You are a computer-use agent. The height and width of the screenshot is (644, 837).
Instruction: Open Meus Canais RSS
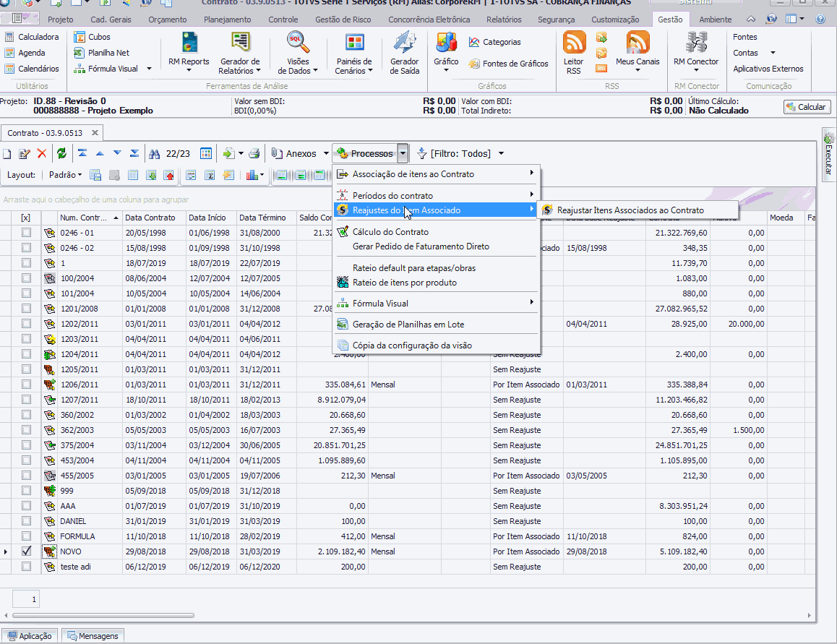[x=638, y=52]
